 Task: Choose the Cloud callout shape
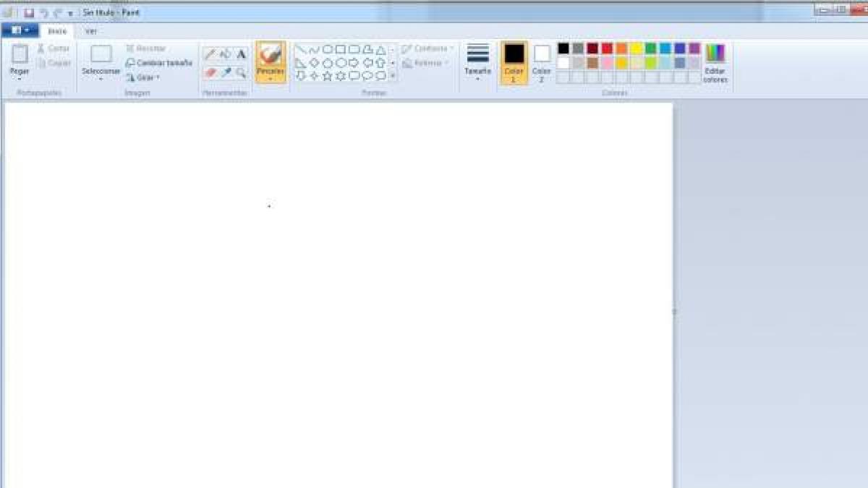380,75
